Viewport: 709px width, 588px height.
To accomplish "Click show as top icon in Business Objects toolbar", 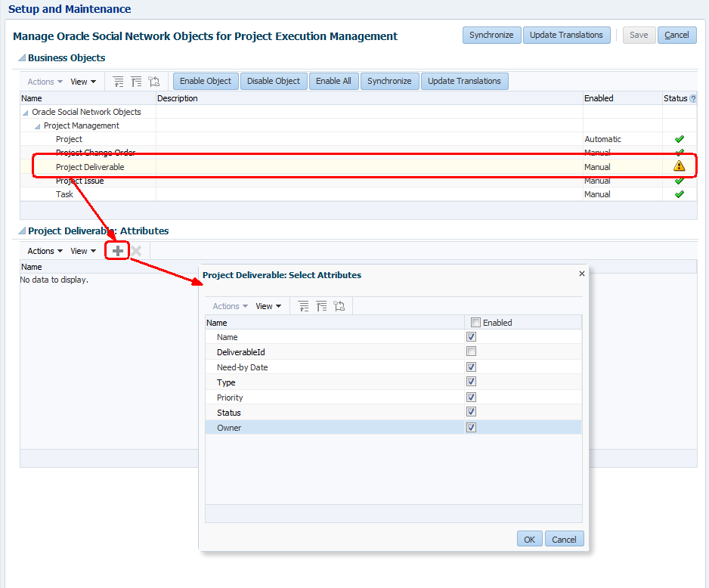I will [154, 82].
